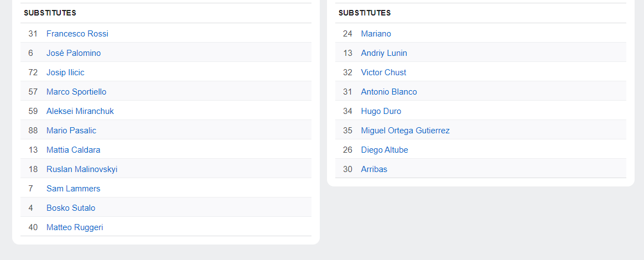View Andriy Lunin player page
The image size is (644, 260).
click(384, 53)
